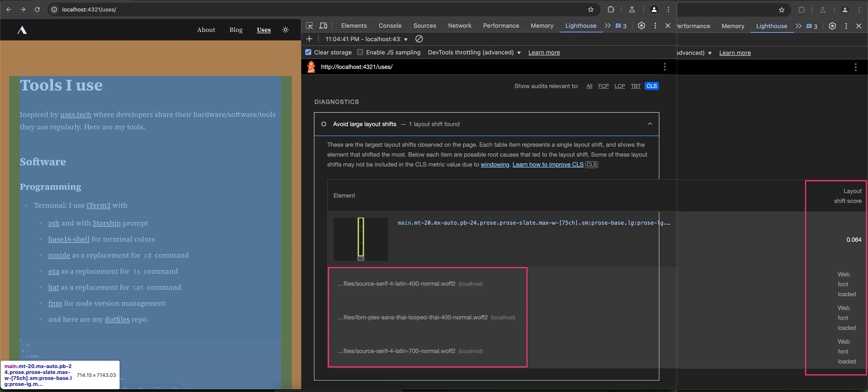Image resolution: width=868 pixels, height=392 pixels.
Task: Click the clear all reports icon
Action: tap(419, 39)
